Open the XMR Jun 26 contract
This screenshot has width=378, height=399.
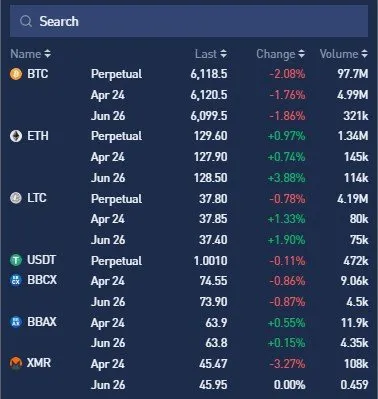[189, 385]
